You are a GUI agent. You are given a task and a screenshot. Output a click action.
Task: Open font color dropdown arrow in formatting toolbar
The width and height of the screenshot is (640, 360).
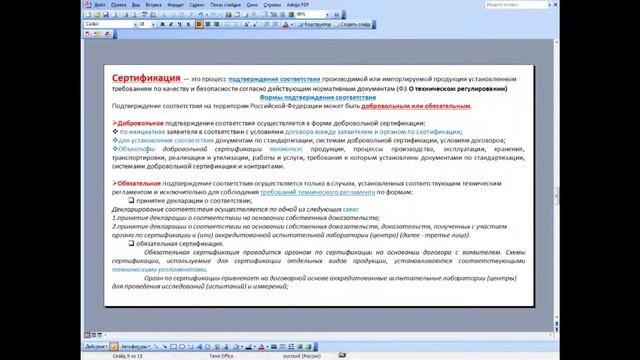click(x=292, y=24)
